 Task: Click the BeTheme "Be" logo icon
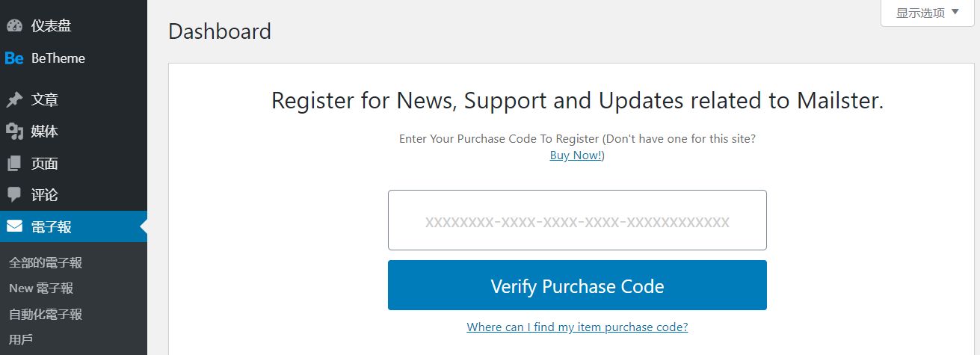pos(14,58)
